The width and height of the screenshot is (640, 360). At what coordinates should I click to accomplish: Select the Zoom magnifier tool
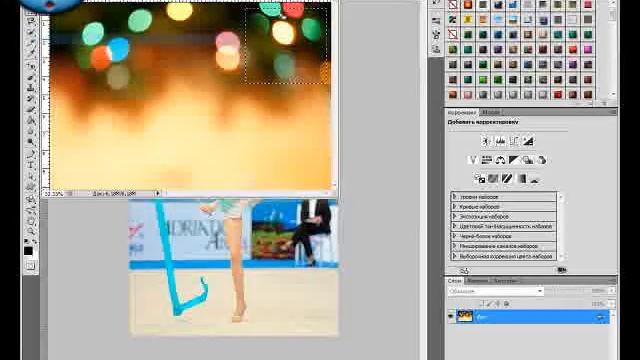[x=31, y=232]
